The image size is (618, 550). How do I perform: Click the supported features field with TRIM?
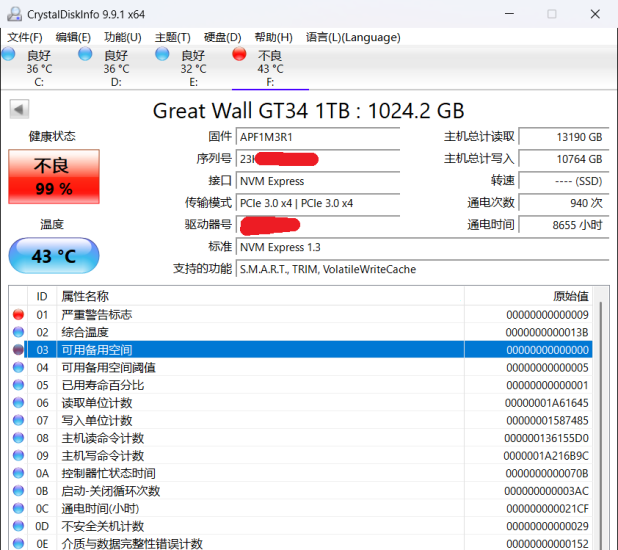[x=423, y=269]
